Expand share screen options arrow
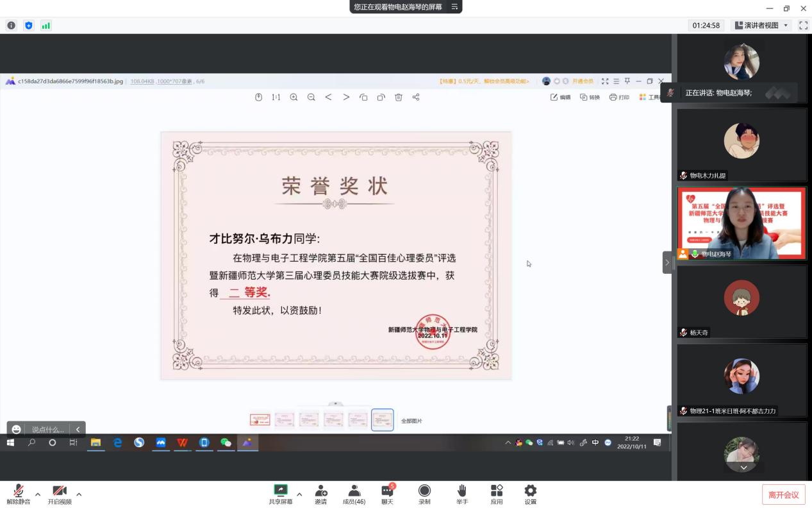This screenshot has width=812, height=508. pyautogui.click(x=299, y=495)
